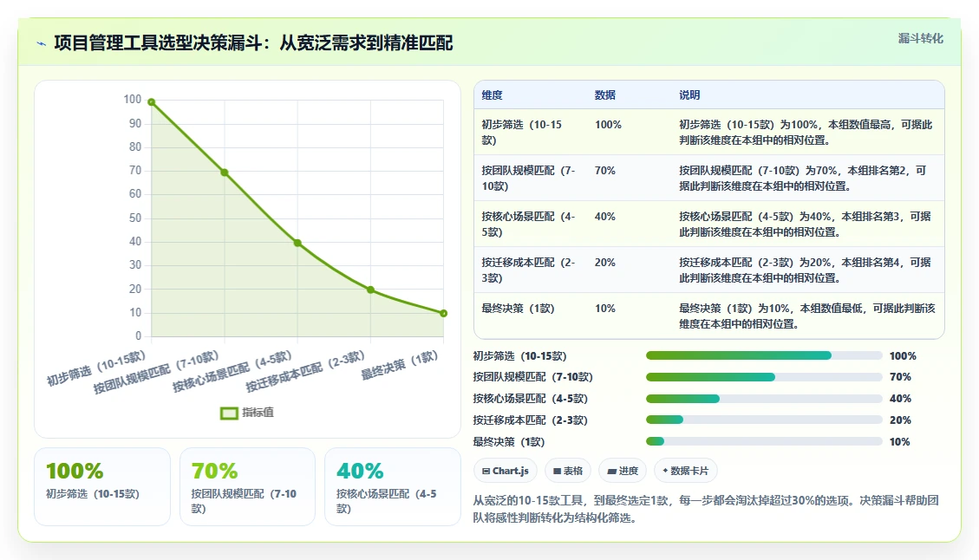
Task: Select the 进度 chip
Action: click(623, 471)
